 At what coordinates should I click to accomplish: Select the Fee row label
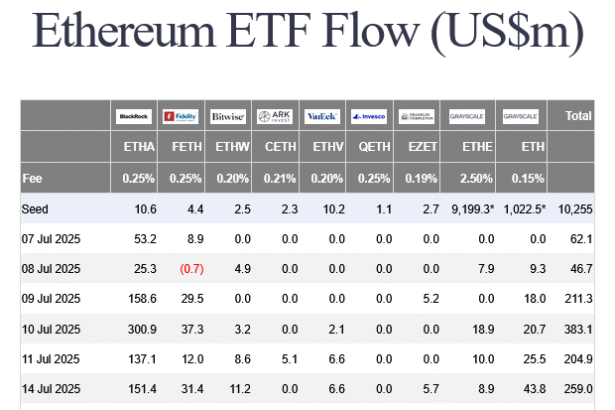coord(31,179)
